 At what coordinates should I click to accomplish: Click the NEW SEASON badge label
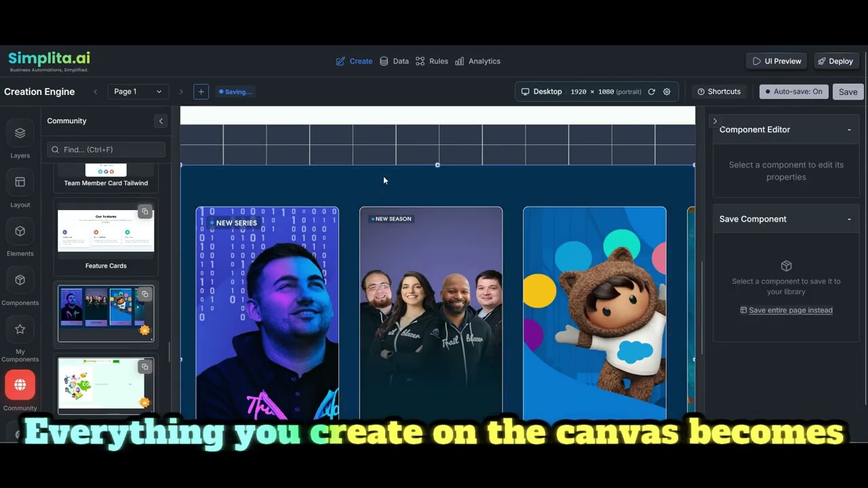point(391,219)
